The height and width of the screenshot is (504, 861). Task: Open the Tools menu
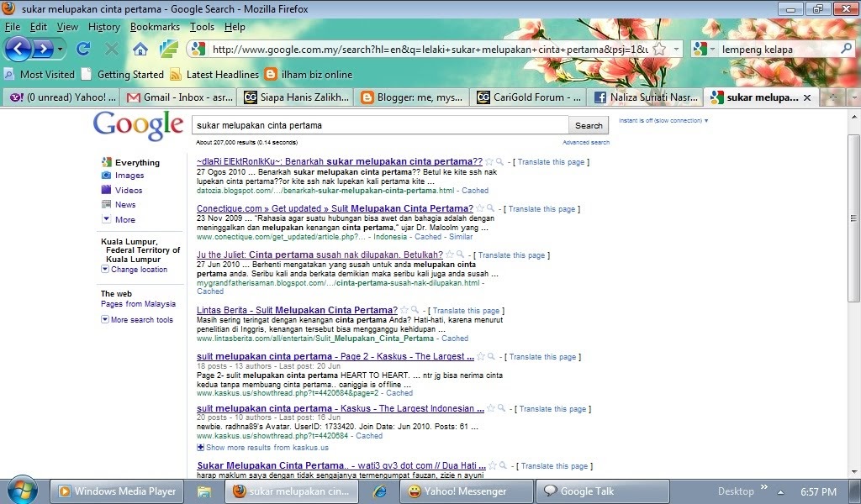point(202,27)
